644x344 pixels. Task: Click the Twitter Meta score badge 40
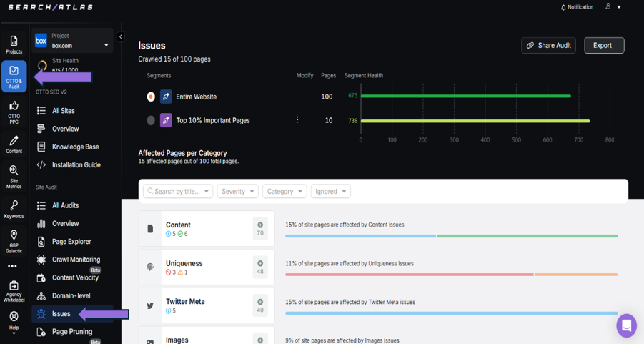click(260, 306)
